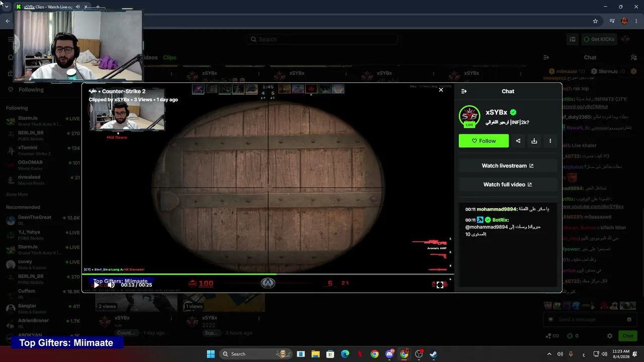
Task: Open the dashboard icon beside Get KICKs
Action: pyautogui.click(x=573, y=39)
